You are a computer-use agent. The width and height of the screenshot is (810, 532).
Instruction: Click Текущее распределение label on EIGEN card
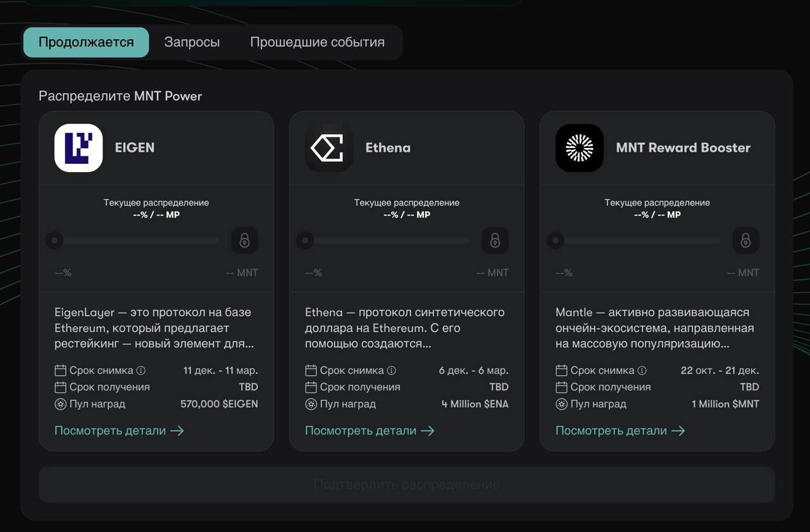[156, 203]
